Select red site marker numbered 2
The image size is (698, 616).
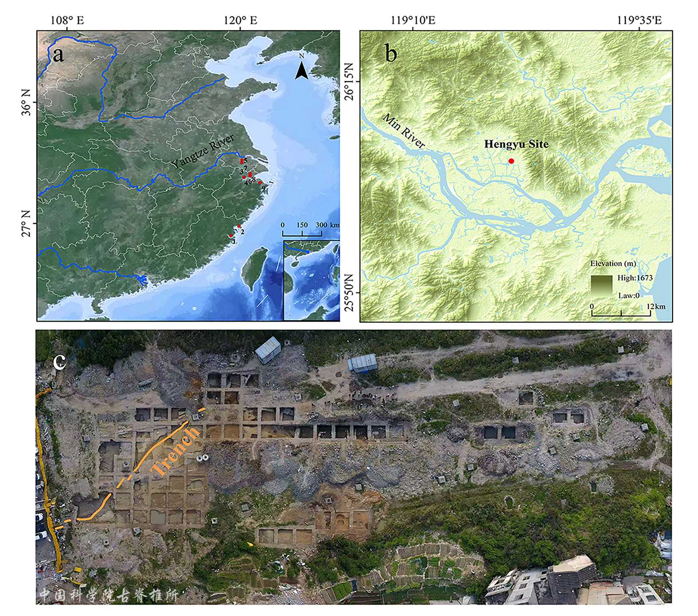[x=239, y=226]
